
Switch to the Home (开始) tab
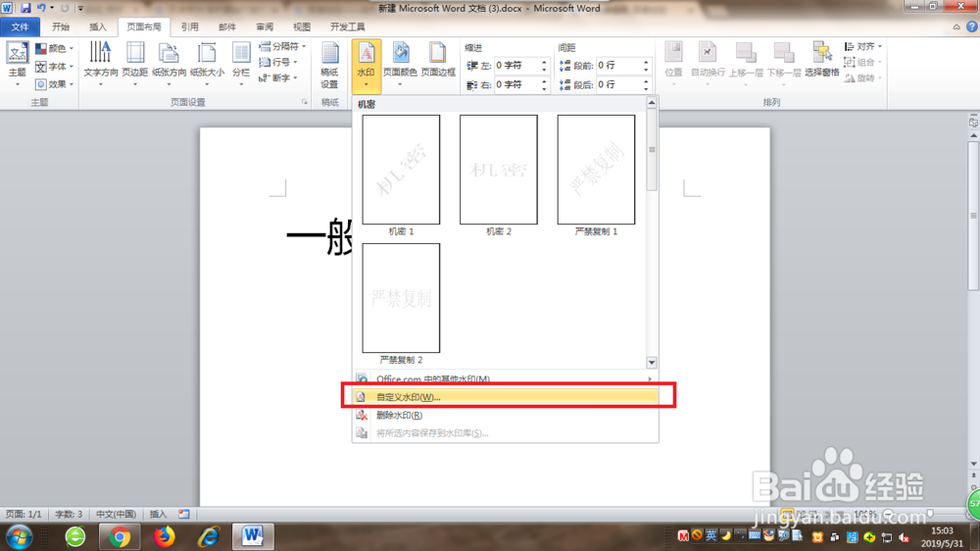(x=61, y=26)
